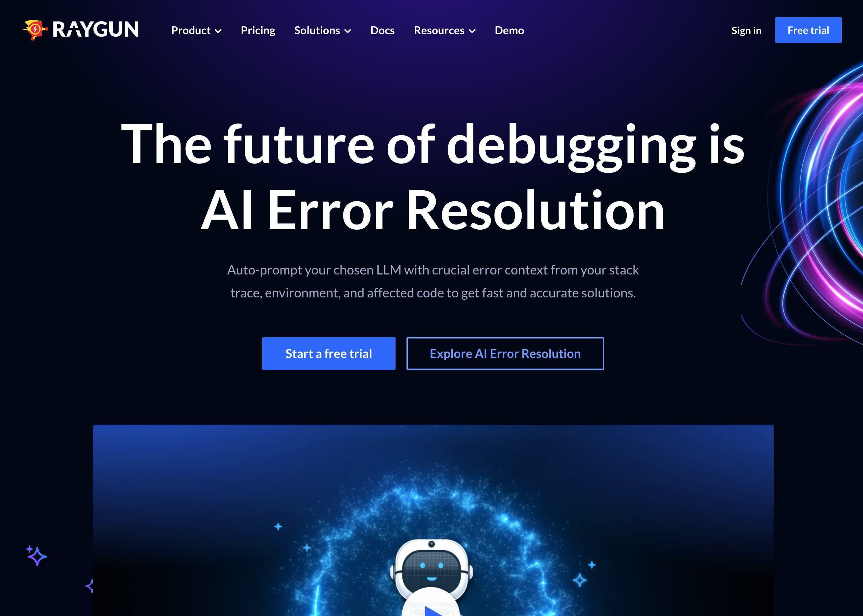Click the Sign in link
Viewport: 863px width, 616px height.
(x=746, y=30)
